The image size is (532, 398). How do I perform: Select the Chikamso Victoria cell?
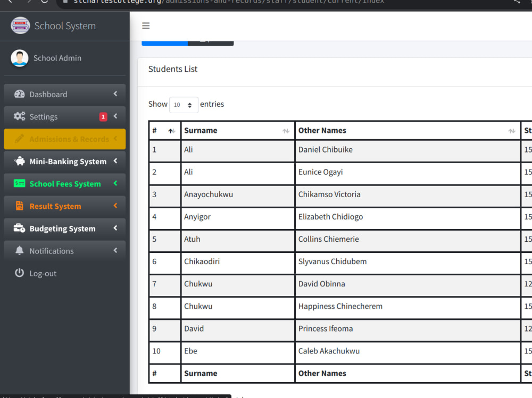point(408,194)
